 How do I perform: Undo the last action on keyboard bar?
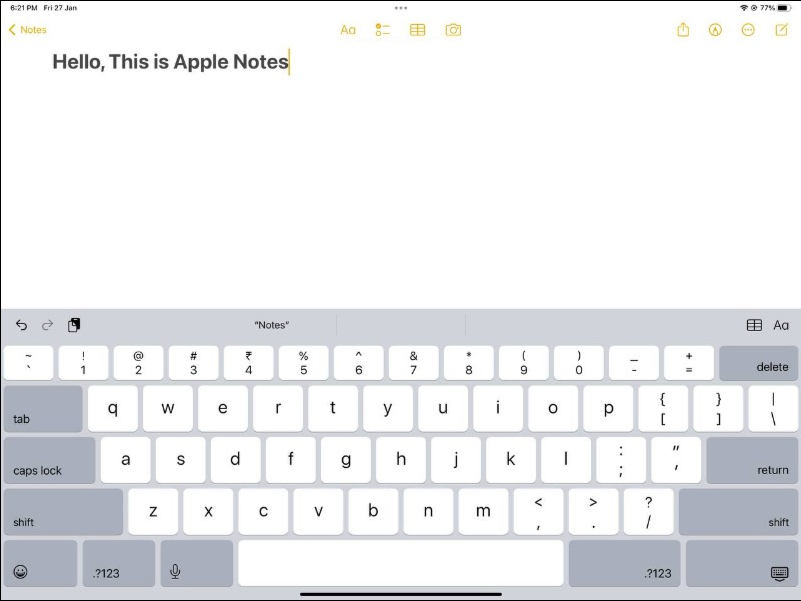21,325
